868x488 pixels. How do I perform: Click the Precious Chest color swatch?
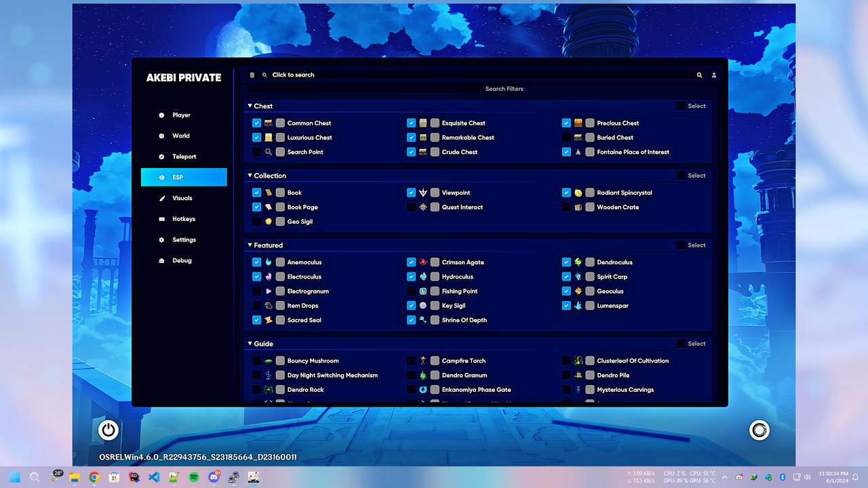[590, 123]
